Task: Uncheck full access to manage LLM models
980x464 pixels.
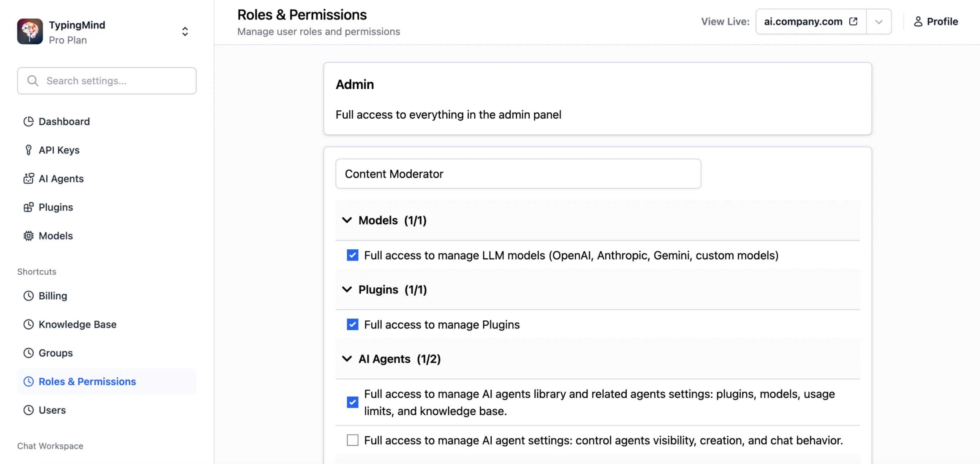Action: (x=352, y=255)
